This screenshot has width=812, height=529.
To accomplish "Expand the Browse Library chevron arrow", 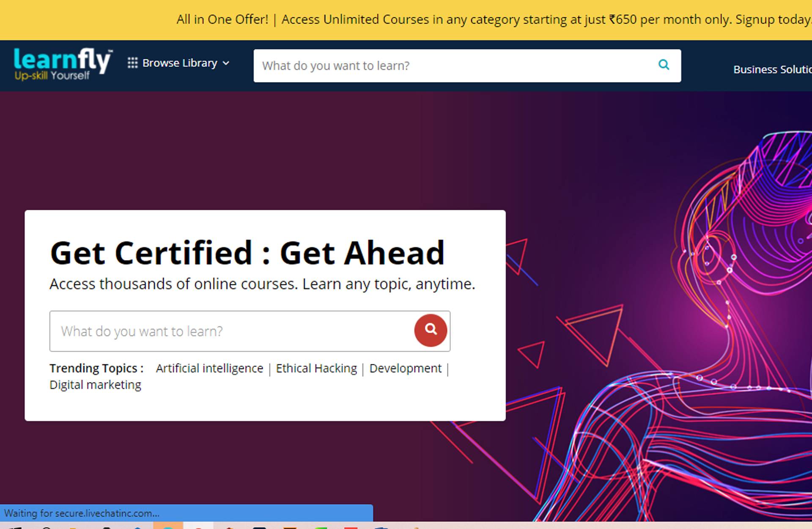I will pyautogui.click(x=226, y=63).
